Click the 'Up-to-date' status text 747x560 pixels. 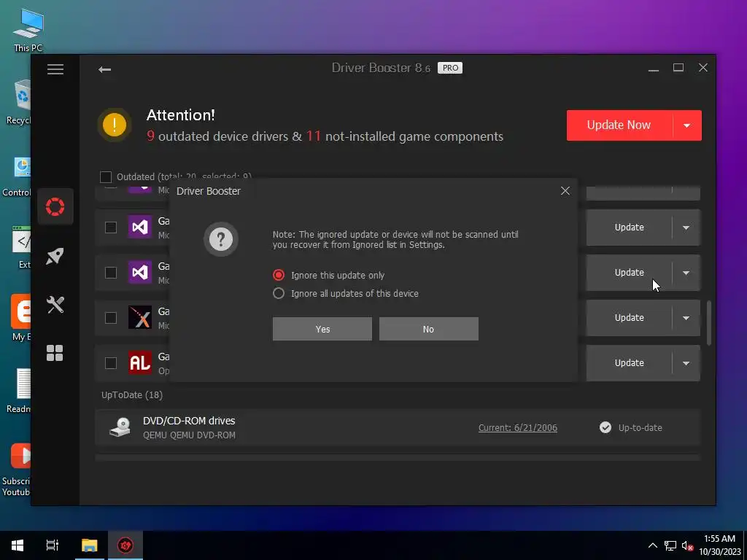(x=640, y=427)
